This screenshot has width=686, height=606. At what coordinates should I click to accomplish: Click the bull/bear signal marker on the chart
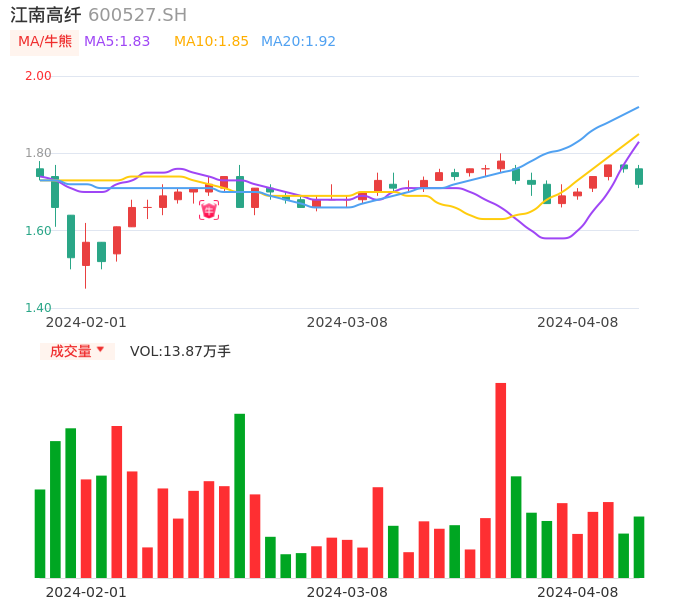tap(209, 210)
